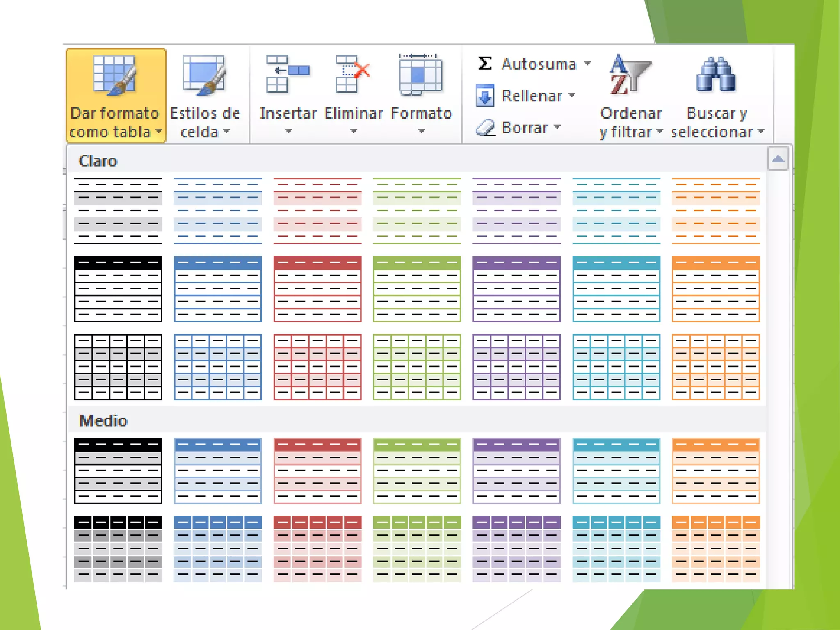Viewport: 840px width, 630px height.
Task: Expand the dropdown arrow under Insertar
Action: pyautogui.click(x=288, y=131)
